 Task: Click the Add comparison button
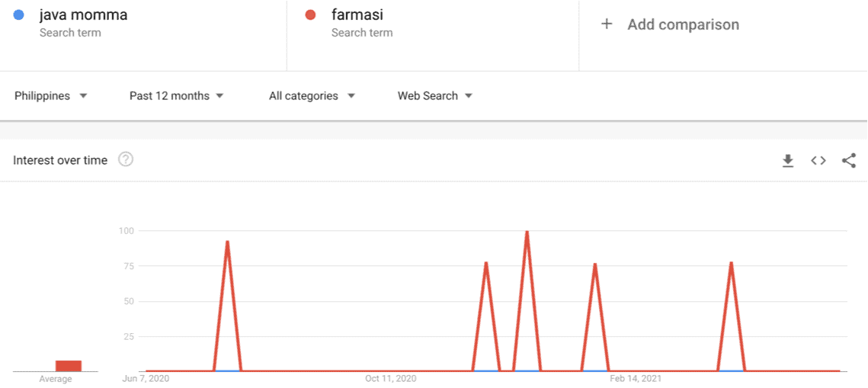(670, 24)
